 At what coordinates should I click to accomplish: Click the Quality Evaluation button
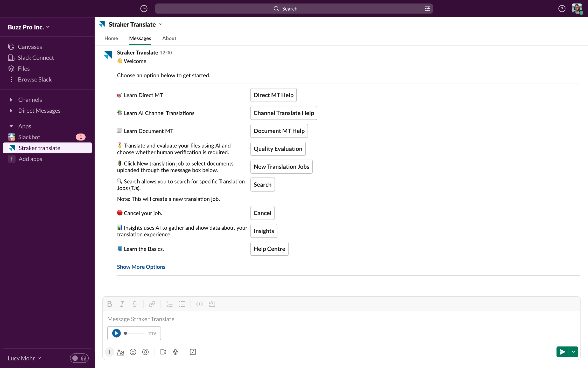coord(278,149)
